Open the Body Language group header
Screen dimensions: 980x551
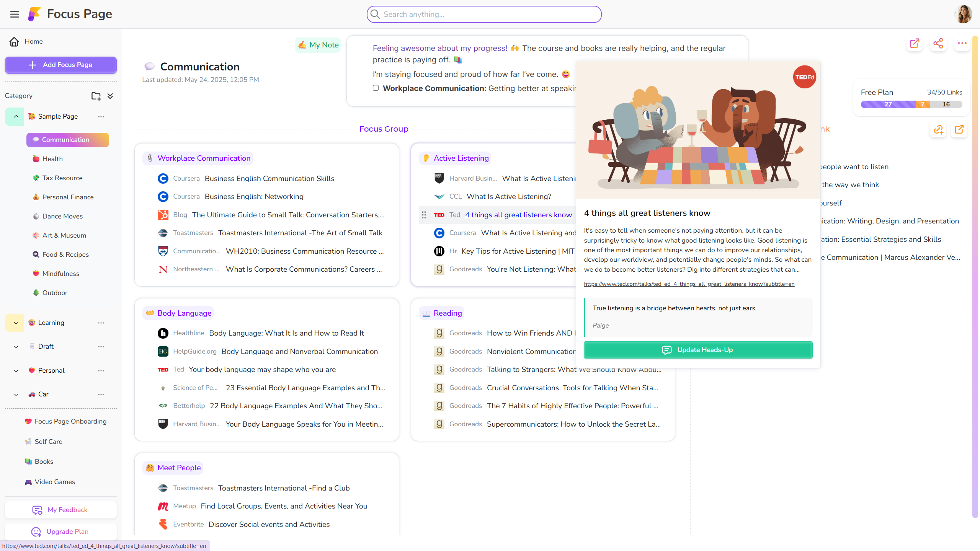coord(178,313)
